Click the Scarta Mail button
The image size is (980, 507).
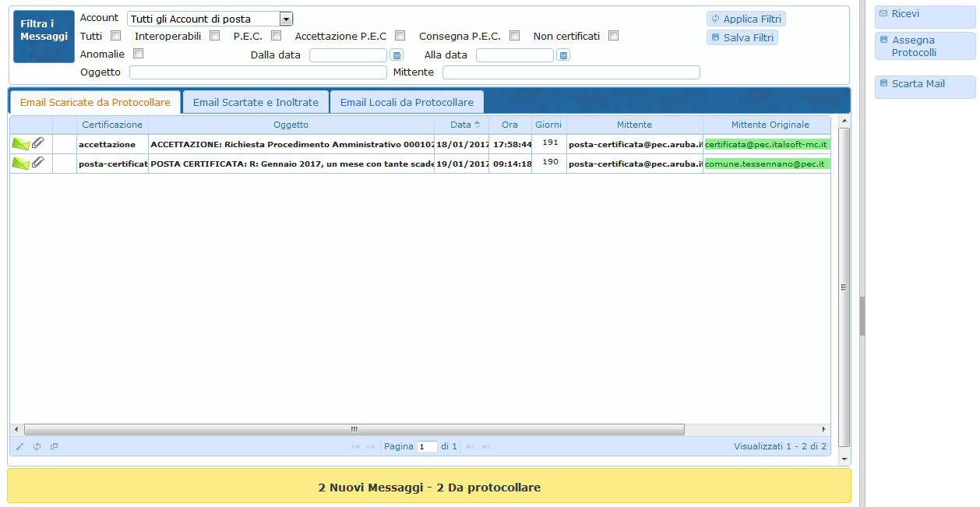coord(925,84)
